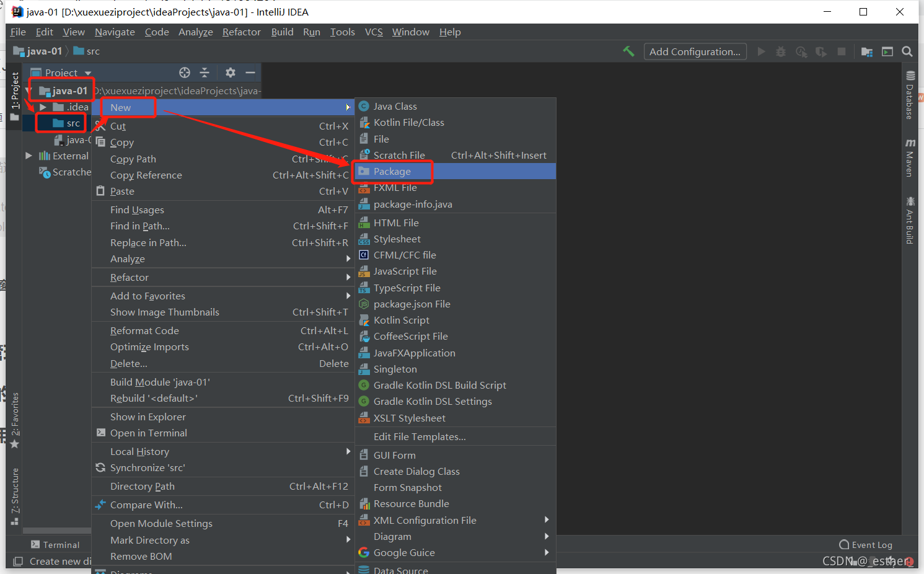Select Scratches node in the project tree
Screen dimensions: 924x574
65,172
